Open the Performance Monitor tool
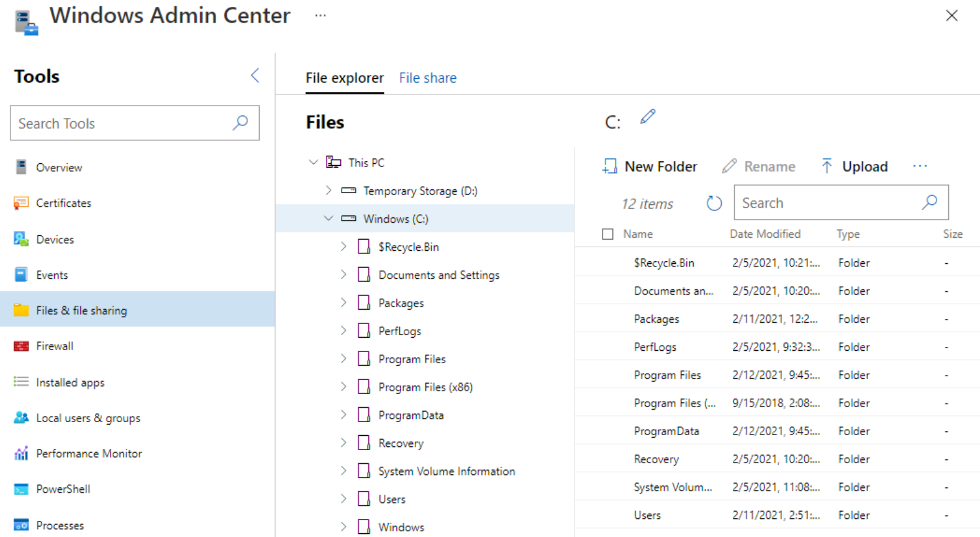The image size is (980, 537). [89, 454]
